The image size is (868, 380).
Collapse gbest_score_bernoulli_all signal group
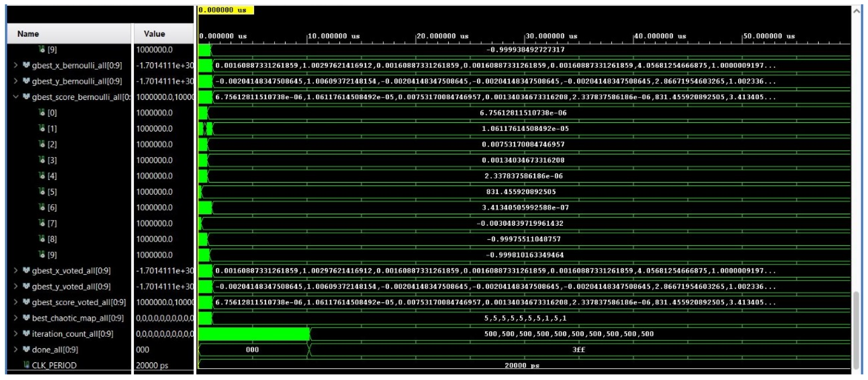(x=15, y=97)
